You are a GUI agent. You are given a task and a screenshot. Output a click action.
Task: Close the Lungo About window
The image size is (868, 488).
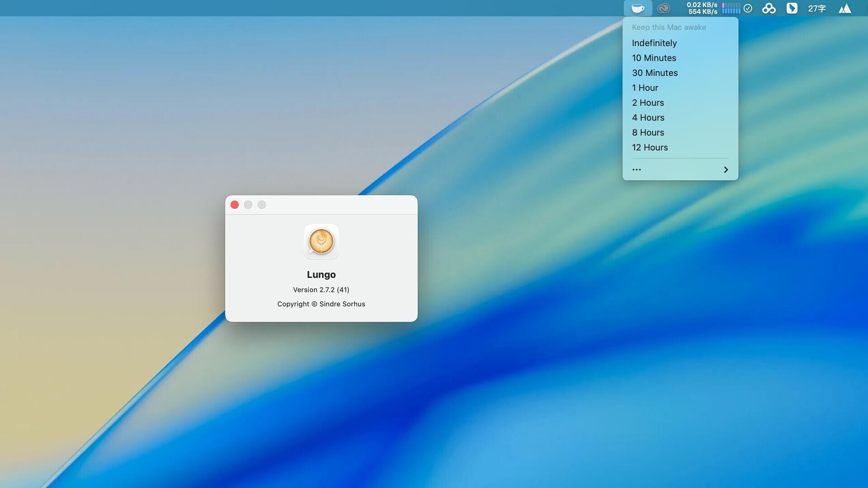(235, 205)
